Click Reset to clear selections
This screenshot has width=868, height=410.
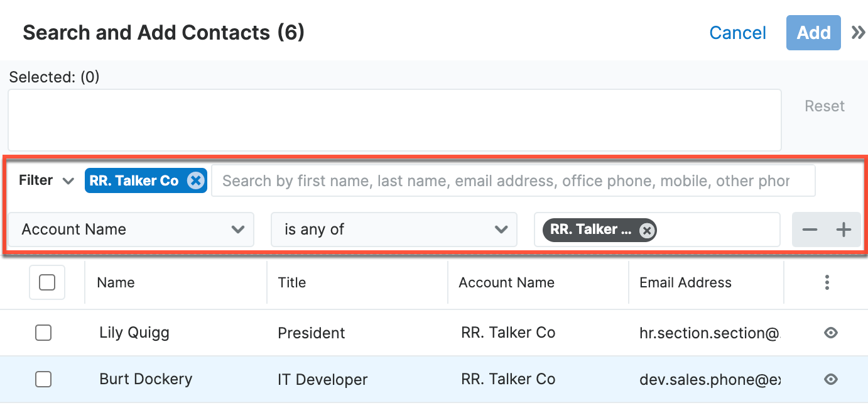coord(824,106)
